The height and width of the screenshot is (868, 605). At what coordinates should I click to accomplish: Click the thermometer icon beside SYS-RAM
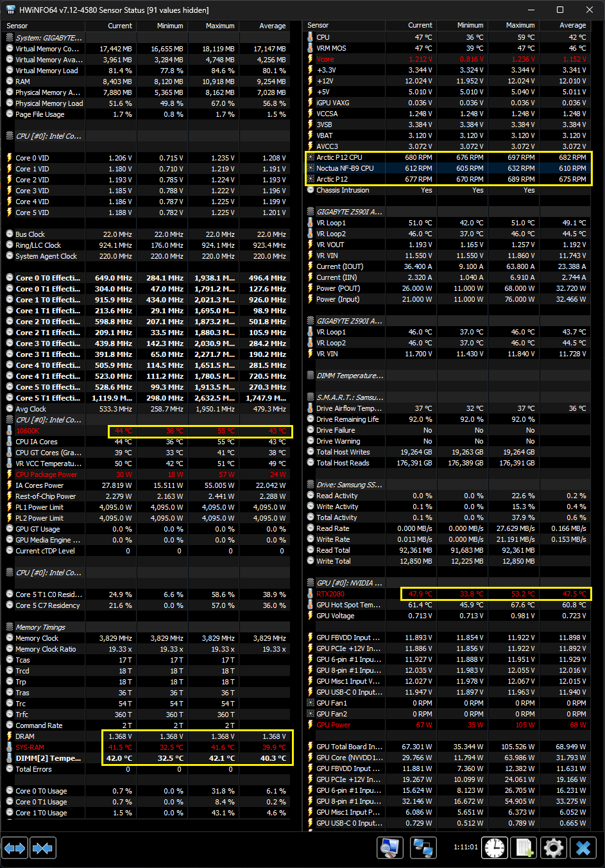pyautogui.click(x=10, y=747)
